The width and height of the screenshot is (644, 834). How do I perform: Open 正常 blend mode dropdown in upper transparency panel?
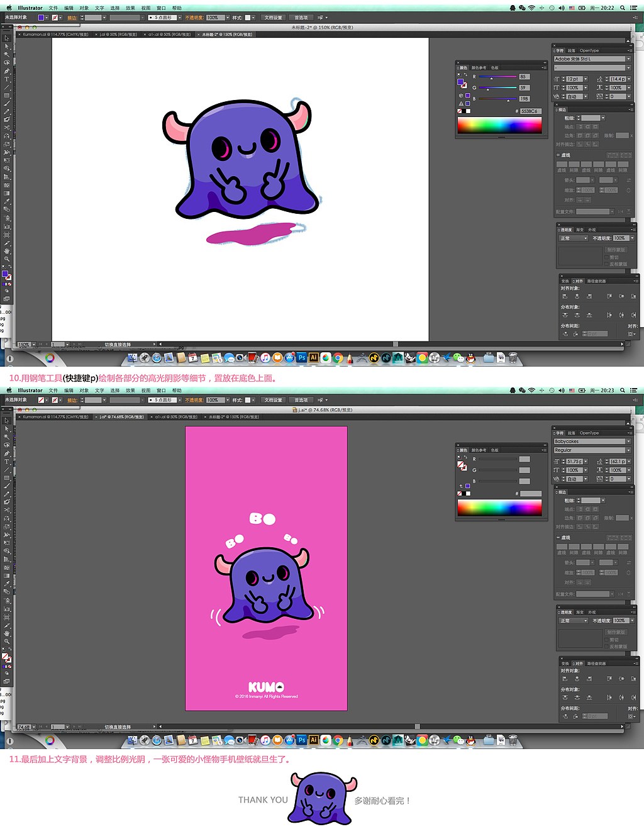574,238
